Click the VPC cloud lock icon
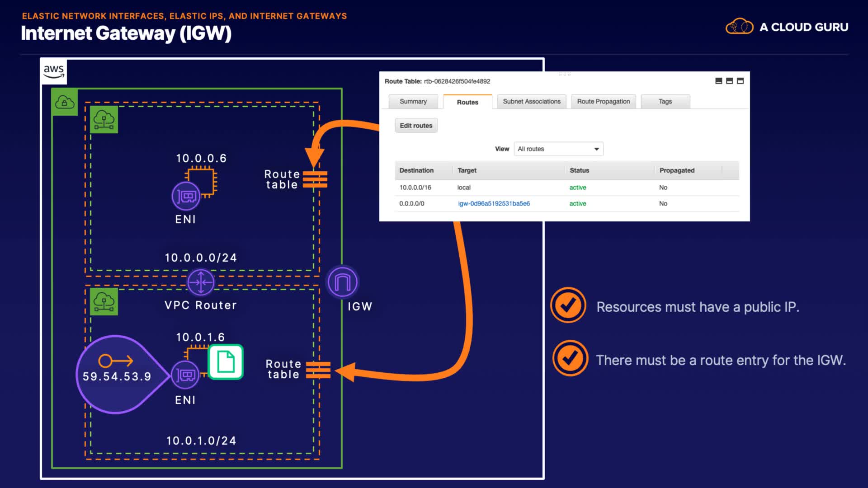Screen dimensions: 868x488 tap(65, 103)
